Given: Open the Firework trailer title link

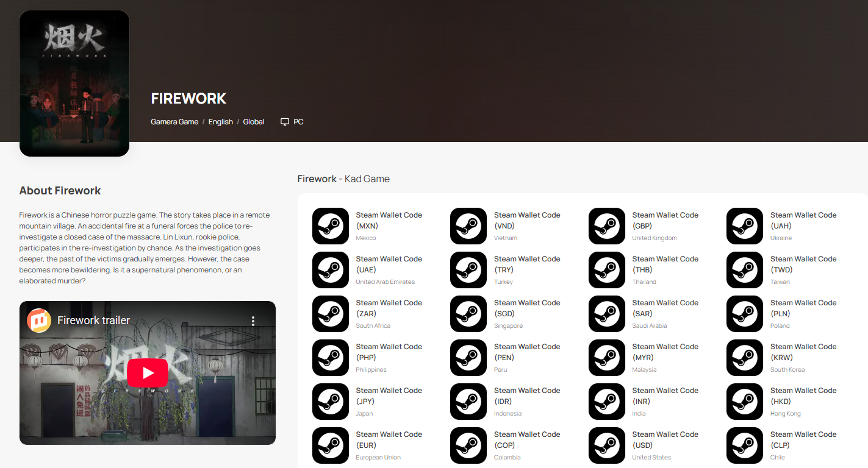Looking at the screenshot, I should [93, 321].
